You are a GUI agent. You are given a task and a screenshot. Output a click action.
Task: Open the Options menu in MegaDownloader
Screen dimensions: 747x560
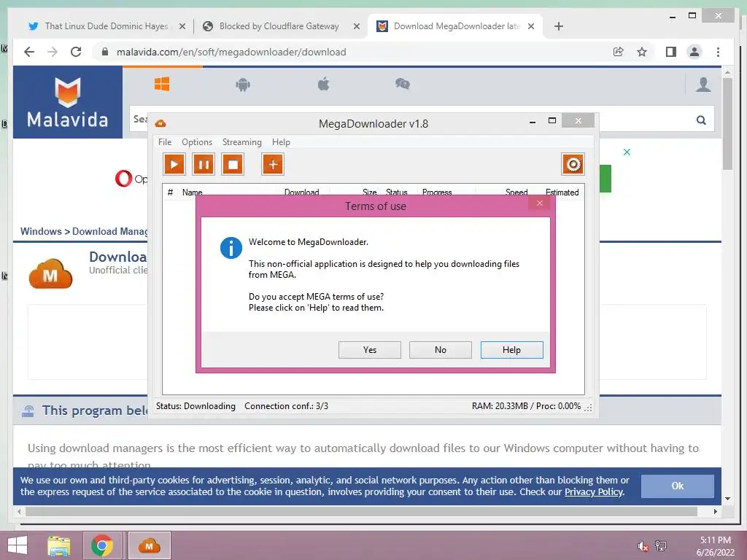[197, 142]
